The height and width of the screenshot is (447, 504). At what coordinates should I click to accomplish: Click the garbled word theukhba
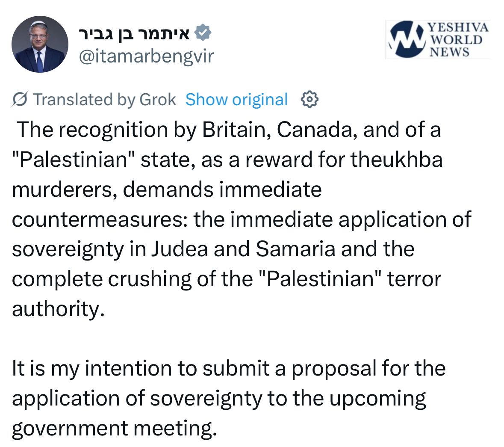pos(397,160)
